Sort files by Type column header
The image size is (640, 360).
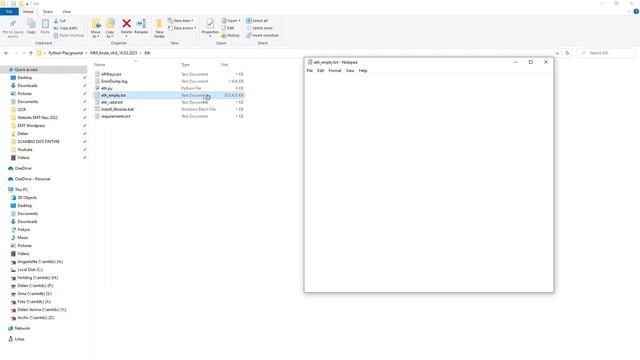[x=185, y=64]
